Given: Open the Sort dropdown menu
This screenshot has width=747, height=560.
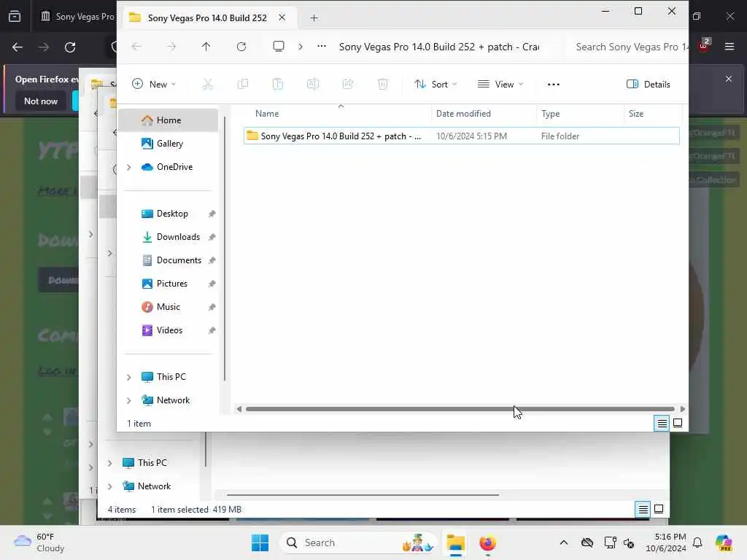Looking at the screenshot, I should click(436, 85).
